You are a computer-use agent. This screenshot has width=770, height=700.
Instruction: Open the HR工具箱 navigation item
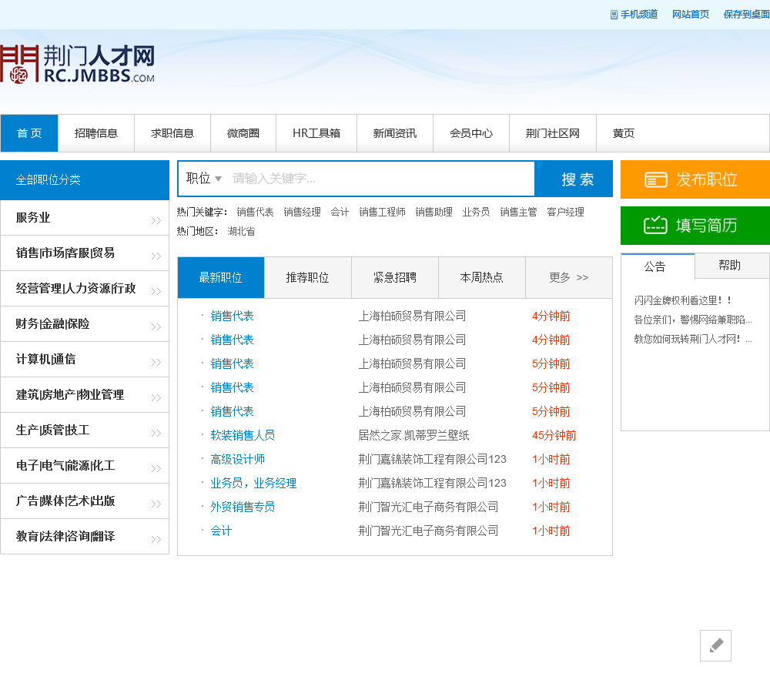pyautogui.click(x=316, y=133)
